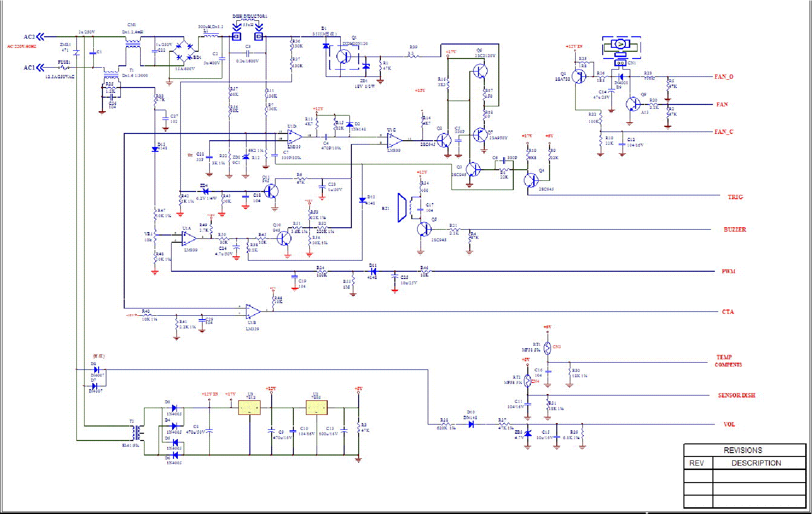Select the ZMR1 varistor symbol
Screen dimensions: 812x514
pyautogui.click(x=76, y=52)
